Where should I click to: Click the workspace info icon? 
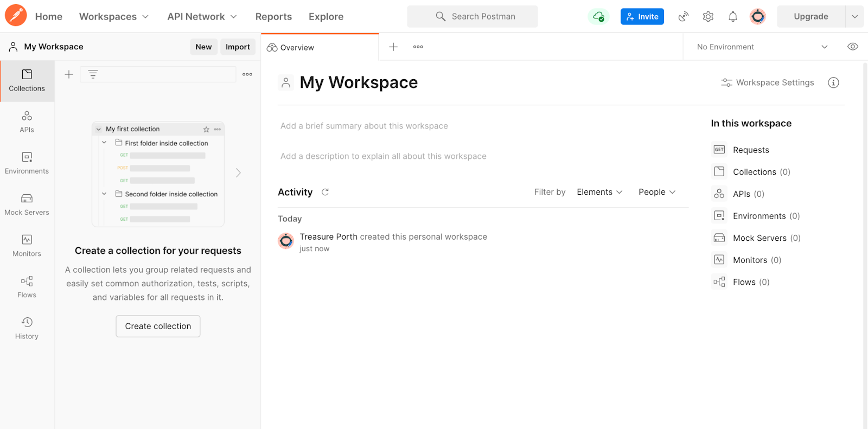[x=833, y=82]
